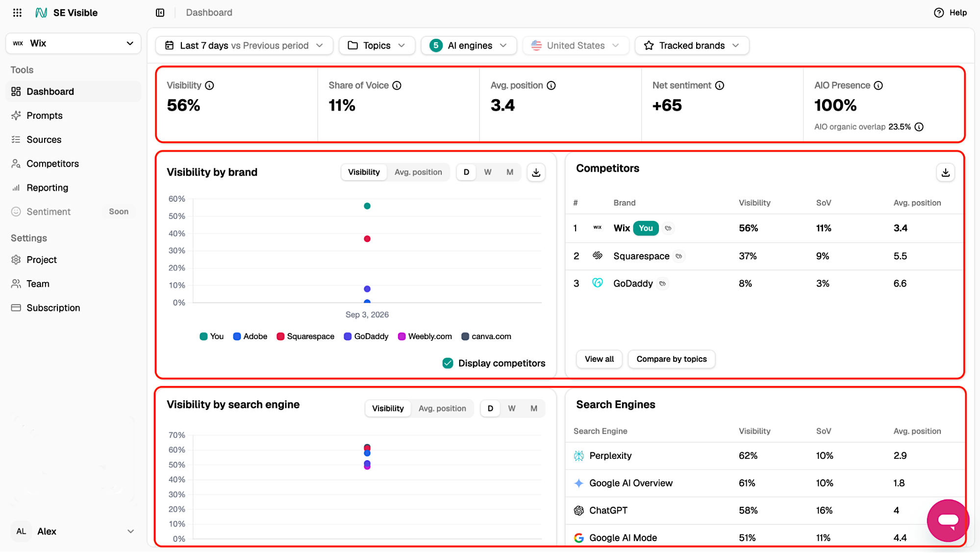Open Project settings
The image size is (980, 553).
click(x=74, y=260)
